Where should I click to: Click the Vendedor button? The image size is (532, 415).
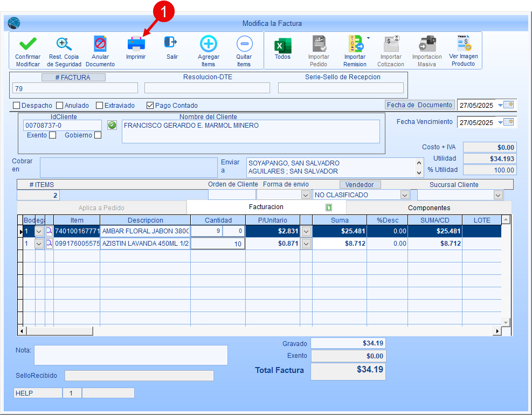click(360, 185)
